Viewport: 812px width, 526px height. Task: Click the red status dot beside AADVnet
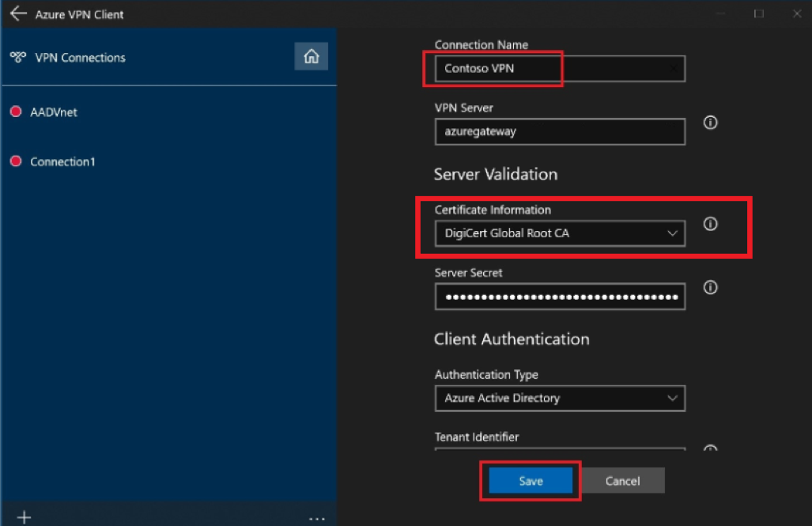(x=17, y=112)
